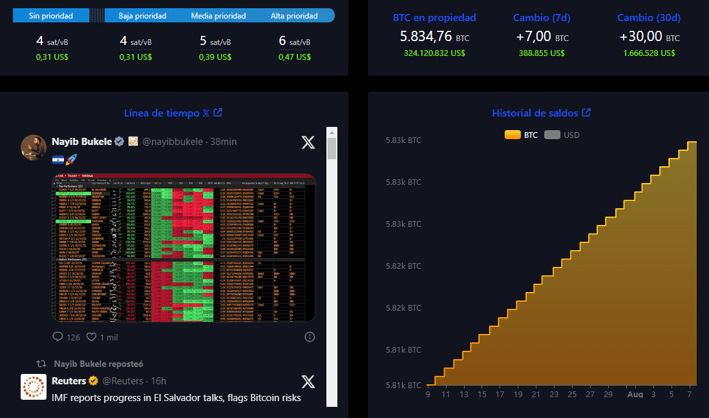Viewport: 709px width, 418px height.
Task: Select the Sin prioridad fee tier
Action: [51, 16]
